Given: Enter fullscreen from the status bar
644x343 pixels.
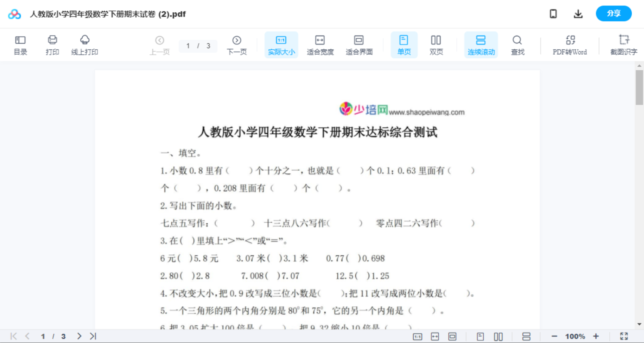Looking at the screenshot, I should pos(624,336).
